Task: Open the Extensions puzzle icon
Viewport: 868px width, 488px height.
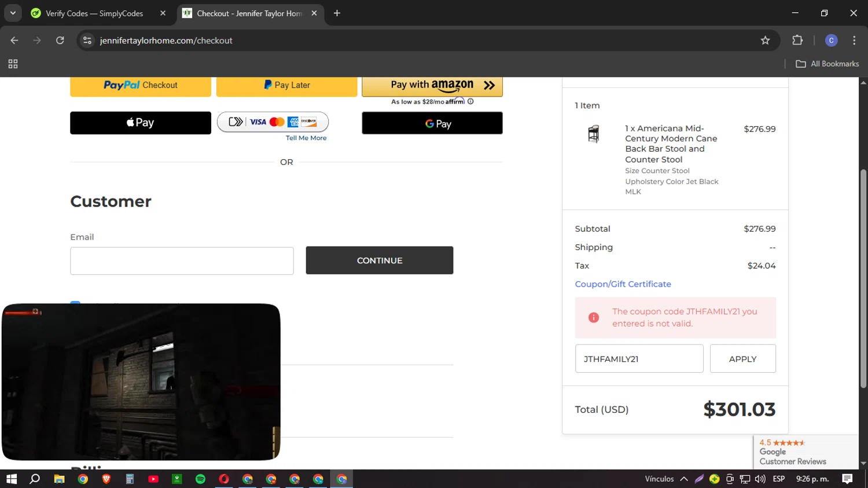Action: [797, 40]
